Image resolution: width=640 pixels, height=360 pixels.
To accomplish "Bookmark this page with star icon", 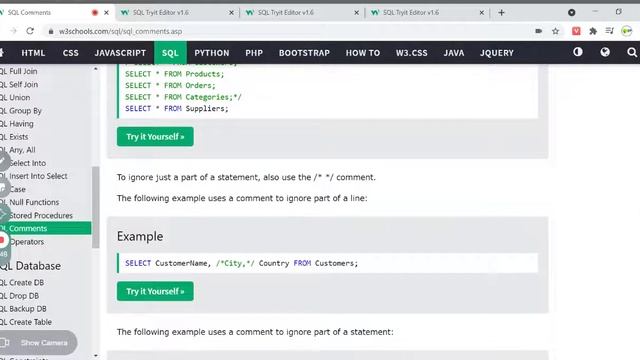I will [556, 31].
